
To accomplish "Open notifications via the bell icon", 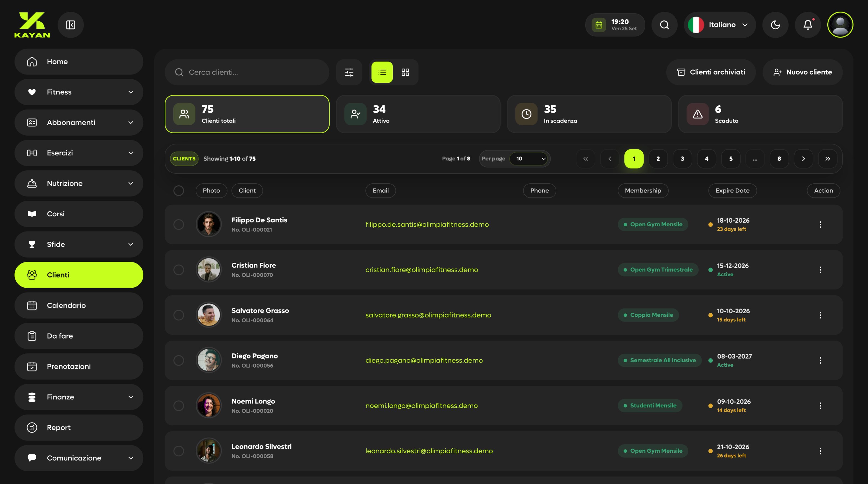I will click(808, 25).
